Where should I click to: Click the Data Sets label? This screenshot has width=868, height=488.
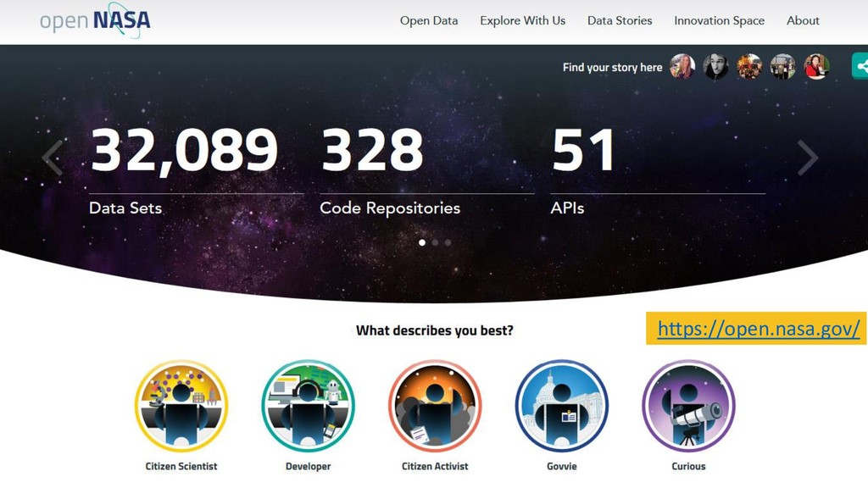coord(125,208)
